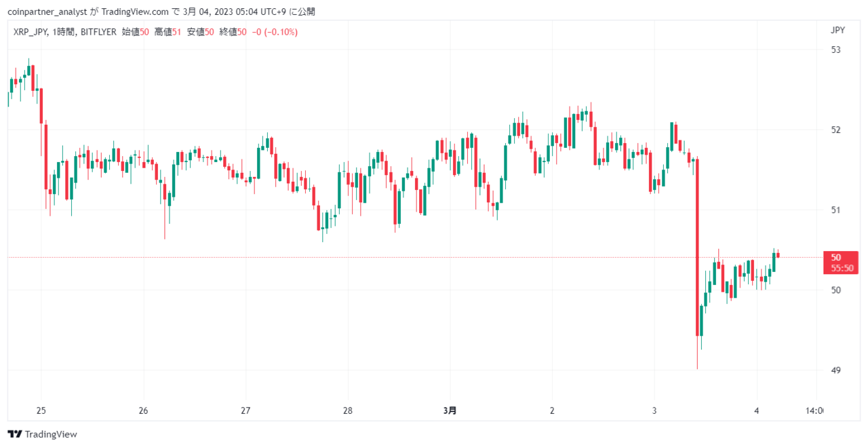Click the 52 price axis label
This screenshot has height=447, width=868.
(835, 130)
